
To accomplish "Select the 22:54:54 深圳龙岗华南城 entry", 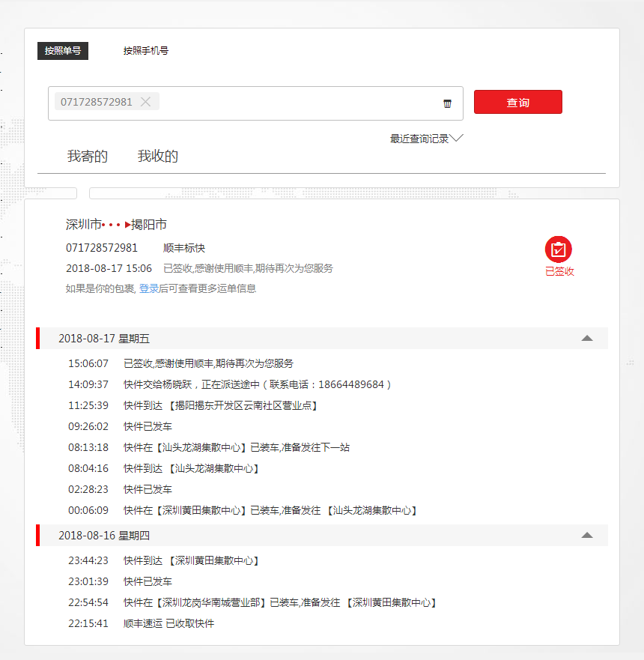I will [252, 603].
